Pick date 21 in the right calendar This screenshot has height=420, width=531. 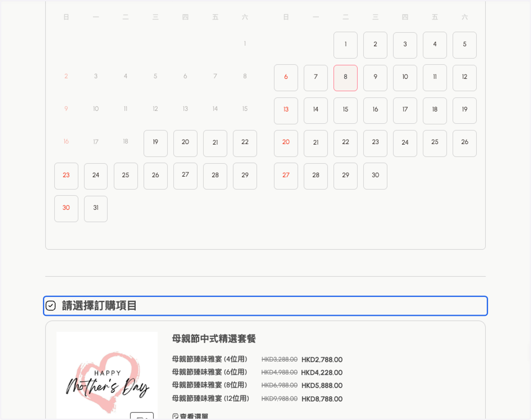pyautogui.click(x=316, y=143)
